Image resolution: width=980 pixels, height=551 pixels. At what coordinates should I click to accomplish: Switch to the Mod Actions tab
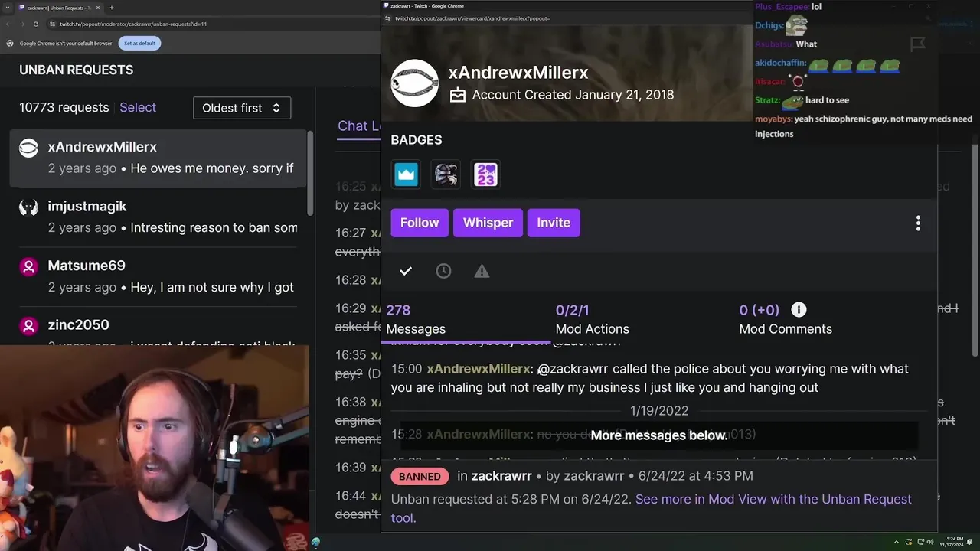592,319
